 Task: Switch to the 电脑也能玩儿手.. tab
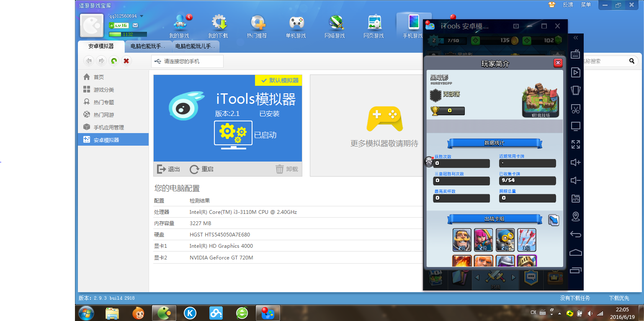(196, 46)
